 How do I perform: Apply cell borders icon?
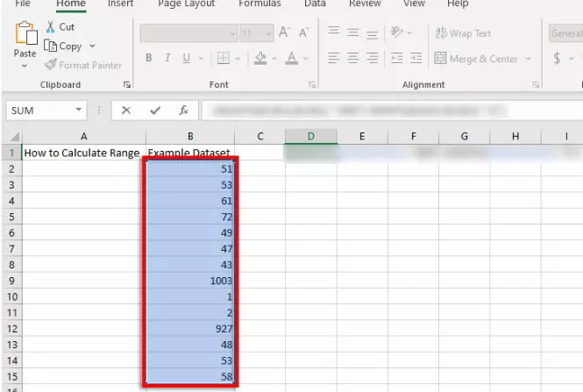(223, 58)
